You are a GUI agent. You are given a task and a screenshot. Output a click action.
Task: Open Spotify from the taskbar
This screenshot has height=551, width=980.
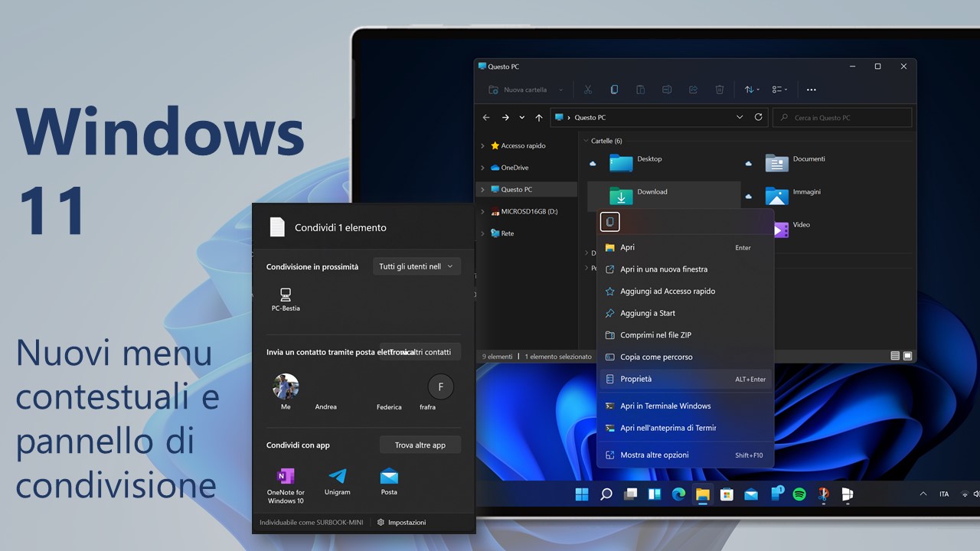pyautogui.click(x=799, y=494)
